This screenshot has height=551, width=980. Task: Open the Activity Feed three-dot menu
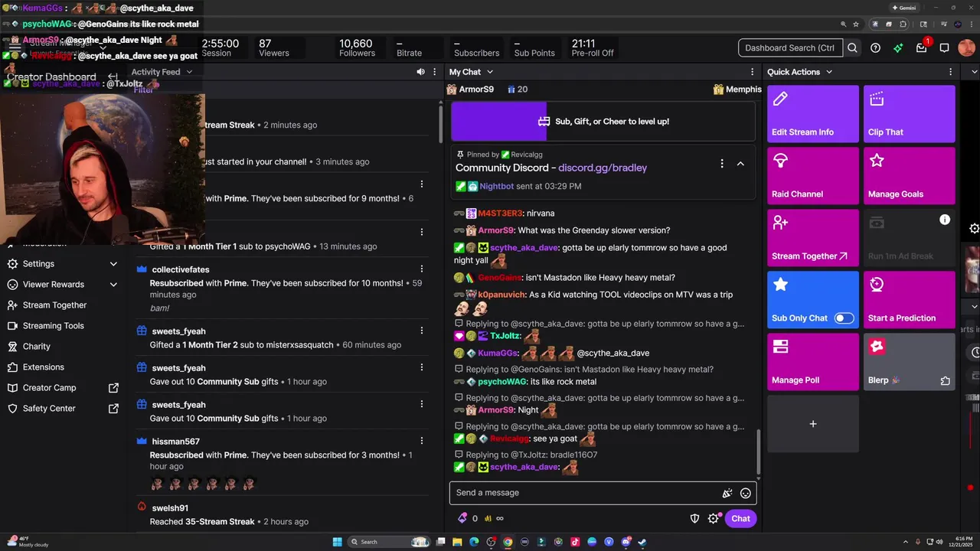pos(435,72)
